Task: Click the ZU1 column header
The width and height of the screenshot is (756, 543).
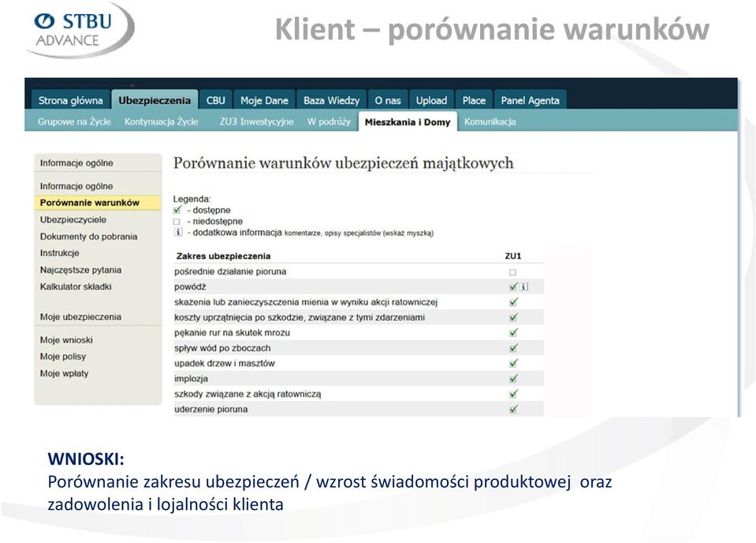Action: click(513, 256)
